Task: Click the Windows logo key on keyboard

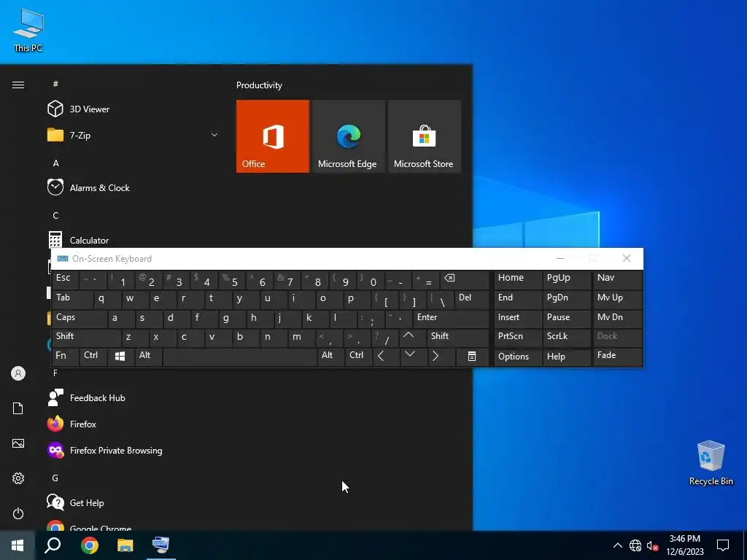Action: point(120,357)
